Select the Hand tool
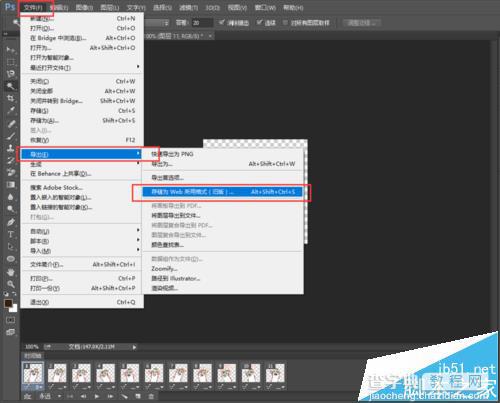500x403 pixels. 11,272
